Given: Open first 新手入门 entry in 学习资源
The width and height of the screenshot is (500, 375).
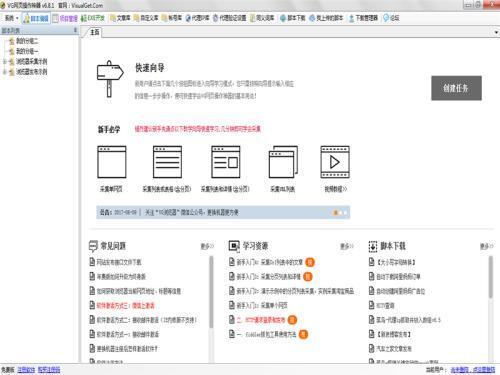Looking at the screenshot, I should (x=270, y=262).
